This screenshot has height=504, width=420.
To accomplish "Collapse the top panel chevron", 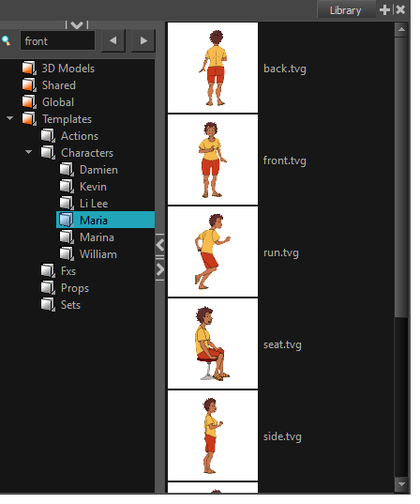I will [x=77, y=24].
